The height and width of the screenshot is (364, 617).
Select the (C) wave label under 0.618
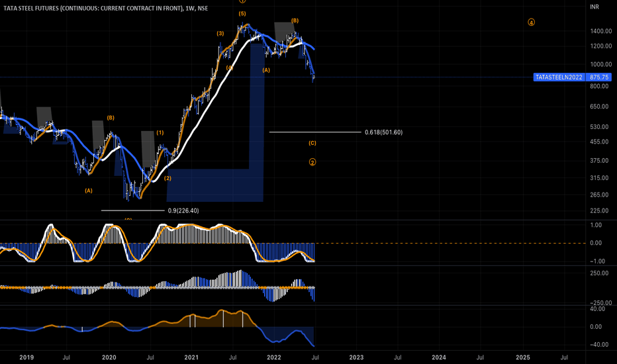tap(312, 143)
